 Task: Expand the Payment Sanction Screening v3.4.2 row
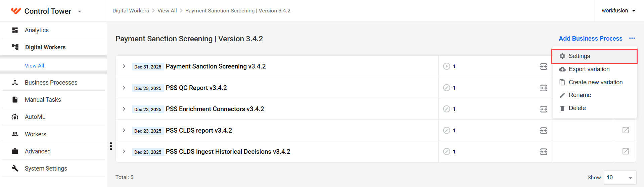124,66
